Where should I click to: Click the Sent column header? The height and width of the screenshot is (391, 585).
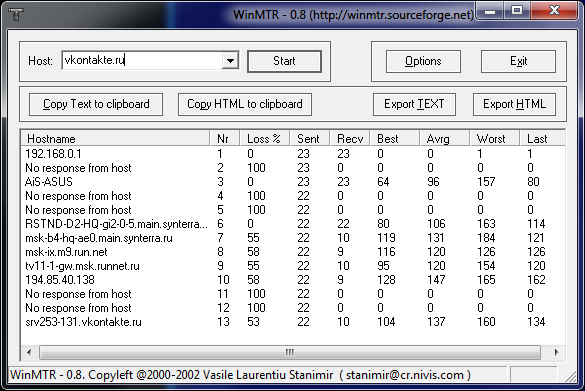(310, 139)
